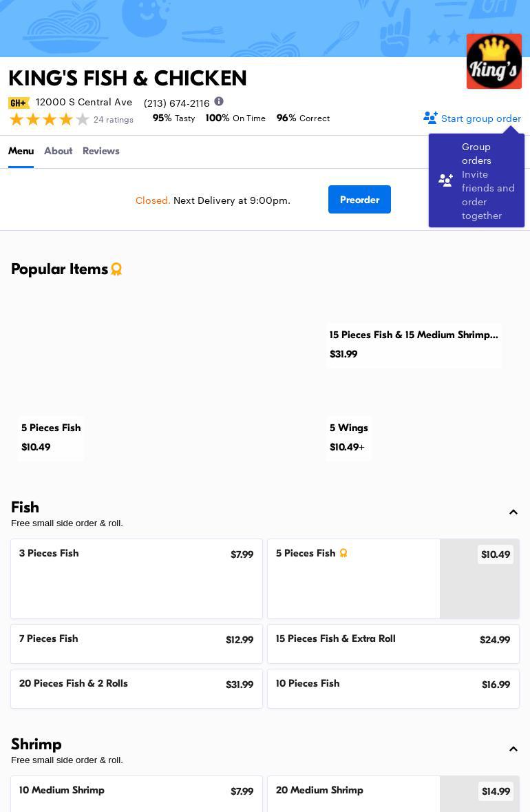Add 3 Pieces Fish for $7.99

click(136, 579)
